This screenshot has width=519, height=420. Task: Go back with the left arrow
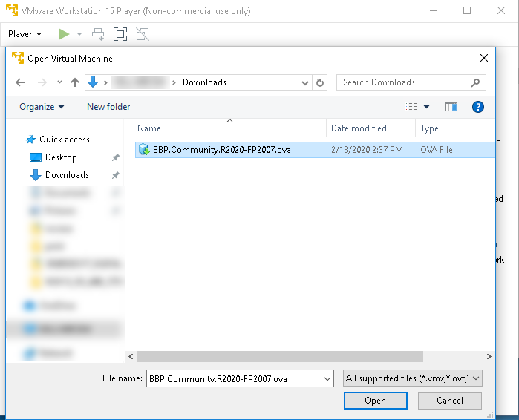point(20,82)
